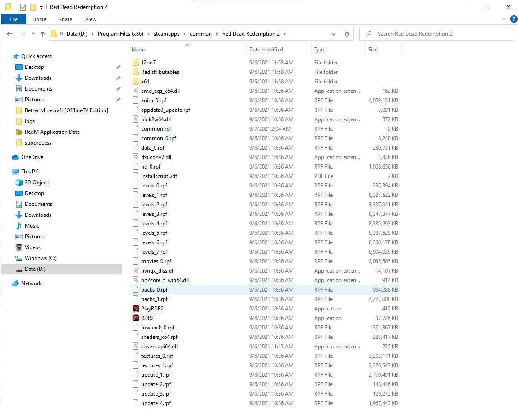Select the bink2w64.dll application extension icon
518x420 pixels.
pyautogui.click(x=136, y=119)
